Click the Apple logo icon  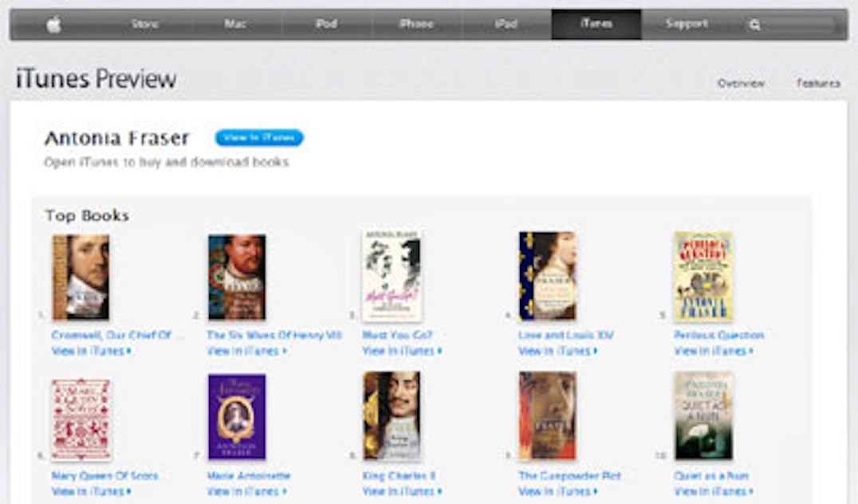click(x=53, y=25)
